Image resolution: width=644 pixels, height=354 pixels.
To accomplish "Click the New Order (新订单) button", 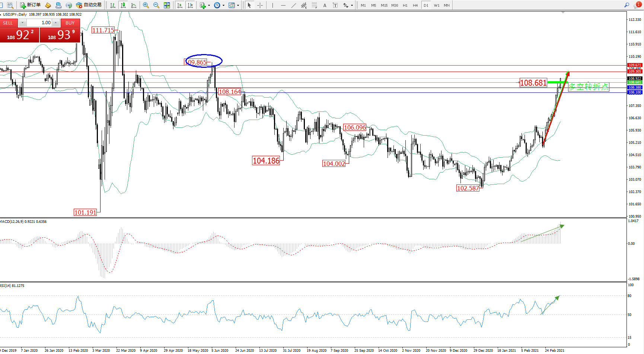I will (30, 5).
